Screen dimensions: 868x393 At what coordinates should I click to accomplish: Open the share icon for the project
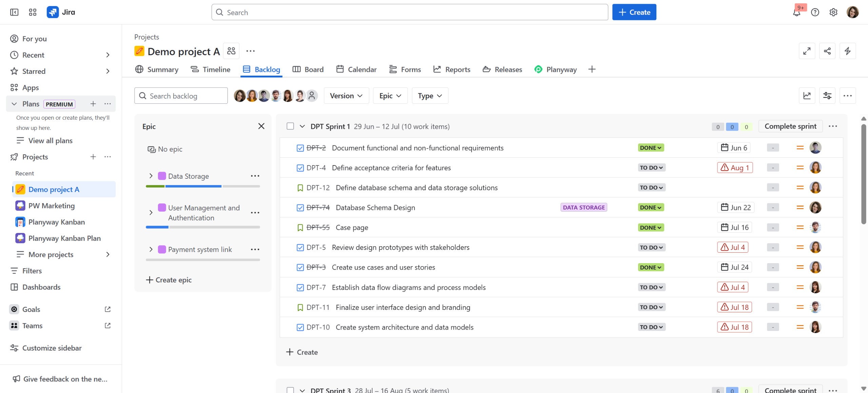click(x=827, y=51)
